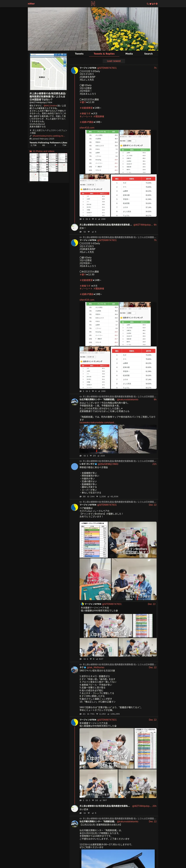Click the Likes count '754'
Viewport: 186px width, 868px height.
pos(64,145)
